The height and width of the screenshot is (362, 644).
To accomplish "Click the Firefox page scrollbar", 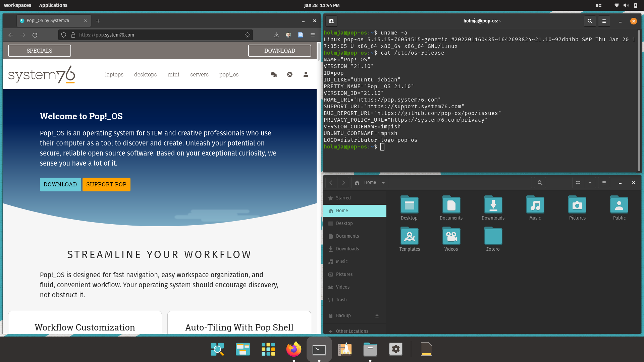I will pyautogui.click(x=318, y=51).
